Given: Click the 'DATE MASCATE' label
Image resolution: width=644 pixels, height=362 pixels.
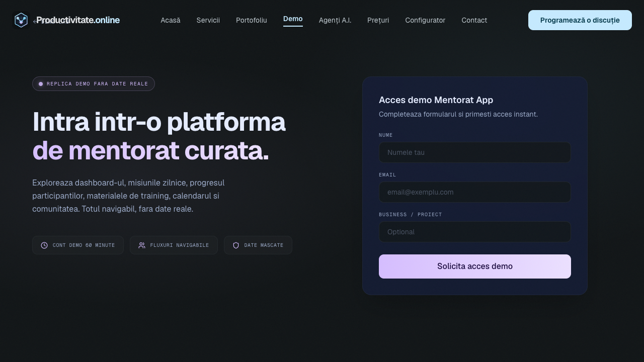Looking at the screenshot, I should (264, 245).
